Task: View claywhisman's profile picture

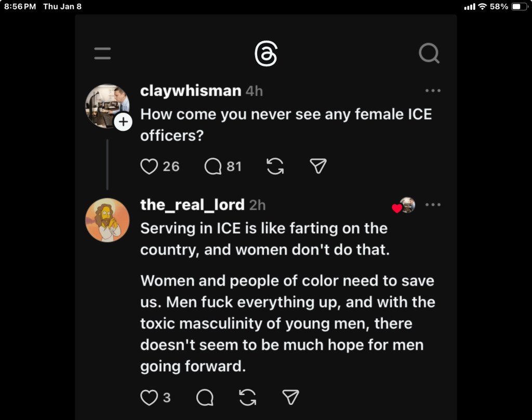Action: tap(107, 105)
